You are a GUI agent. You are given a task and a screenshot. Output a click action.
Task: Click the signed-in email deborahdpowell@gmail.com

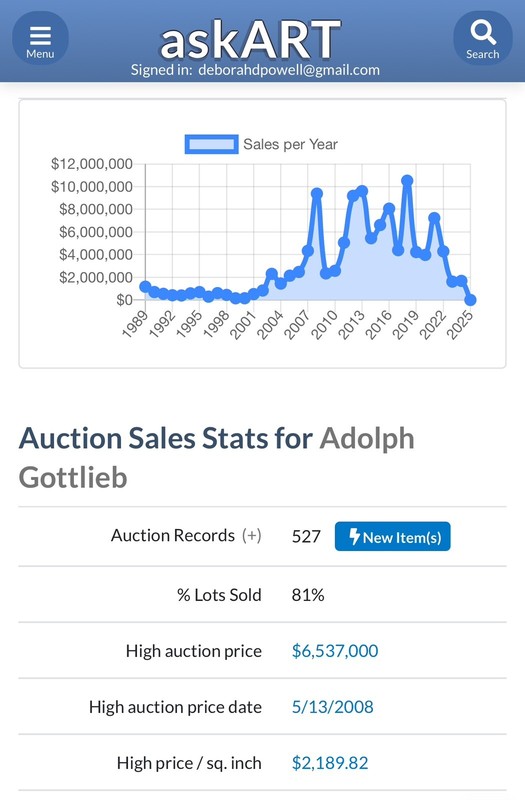point(289,70)
